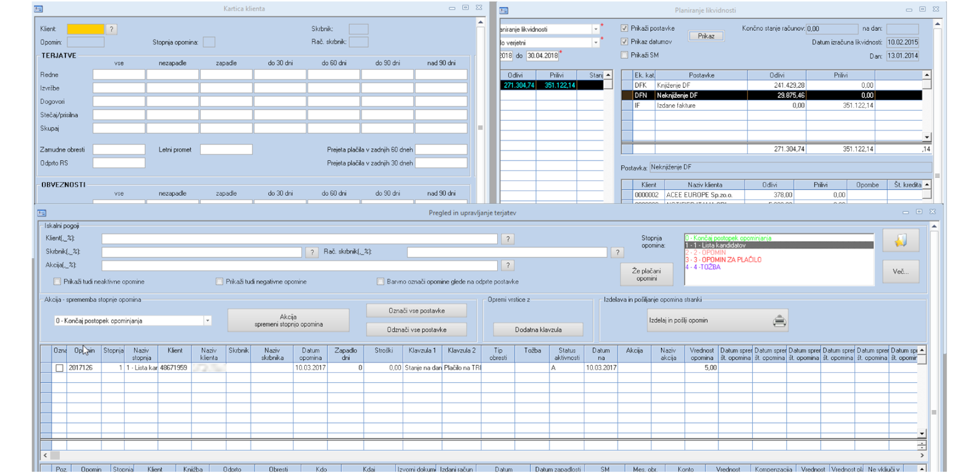Click the '?' lookup beside Klient in Kartica klienta
The width and height of the screenshot is (980, 474).
(x=111, y=30)
